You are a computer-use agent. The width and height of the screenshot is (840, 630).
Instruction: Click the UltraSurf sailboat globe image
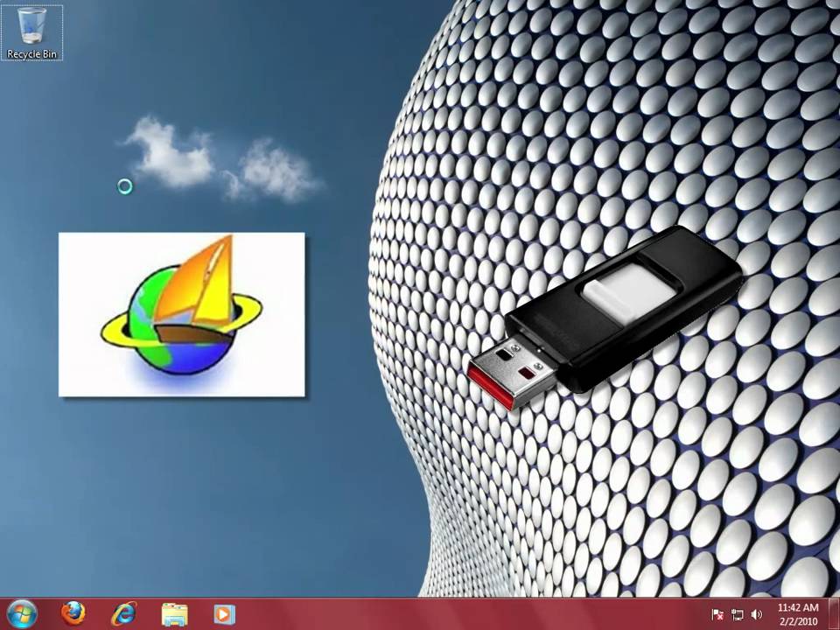(182, 314)
